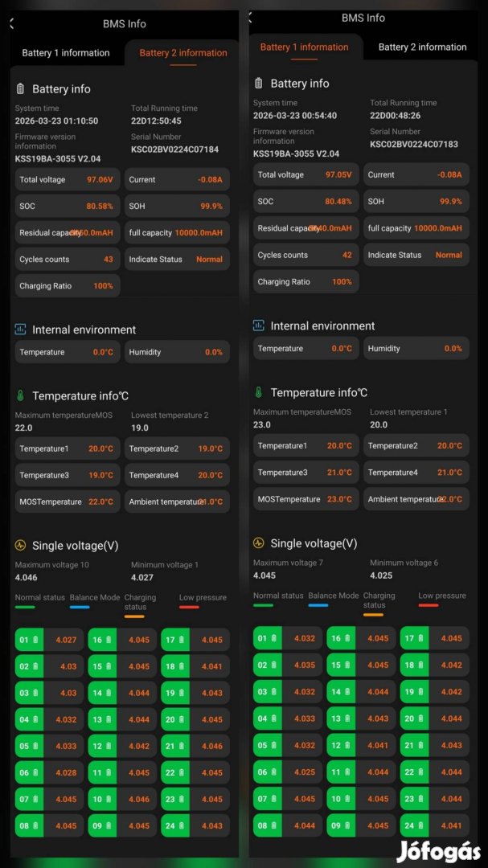Open the highlighted orange Battery 2 information tab
Screen dimensions: 488x868
[183, 53]
